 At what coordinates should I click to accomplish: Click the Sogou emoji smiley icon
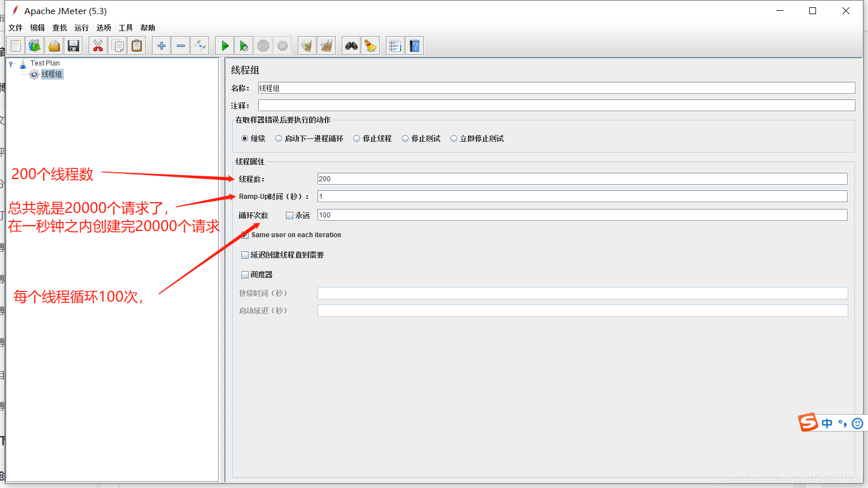(x=857, y=424)
